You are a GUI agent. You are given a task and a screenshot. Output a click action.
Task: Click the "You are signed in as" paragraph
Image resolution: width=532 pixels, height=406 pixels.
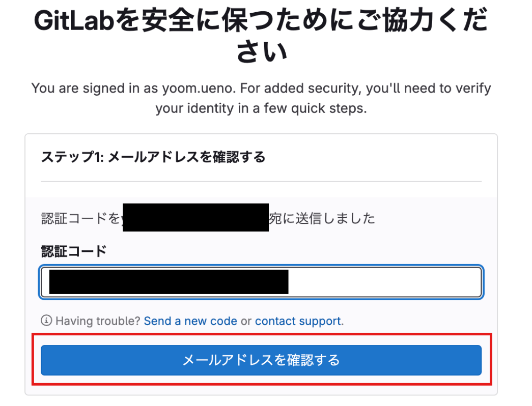pyautogui.click(x=261, y=89)
